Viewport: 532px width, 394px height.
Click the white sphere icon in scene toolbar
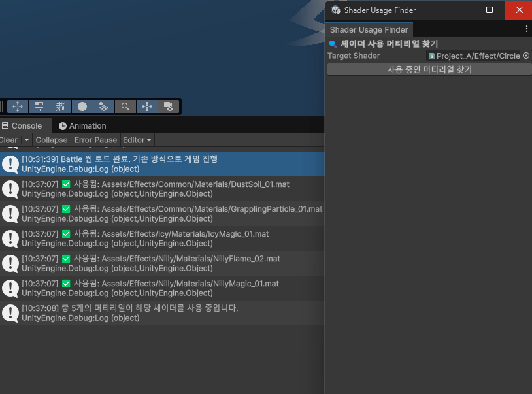[82, 107]
